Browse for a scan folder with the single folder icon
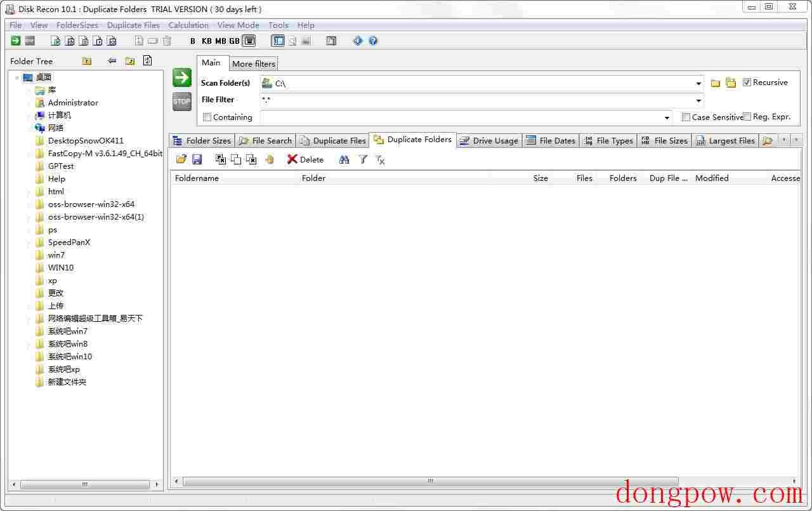The height and width of the screenshot is (511, 812). [x=716, y=83]
